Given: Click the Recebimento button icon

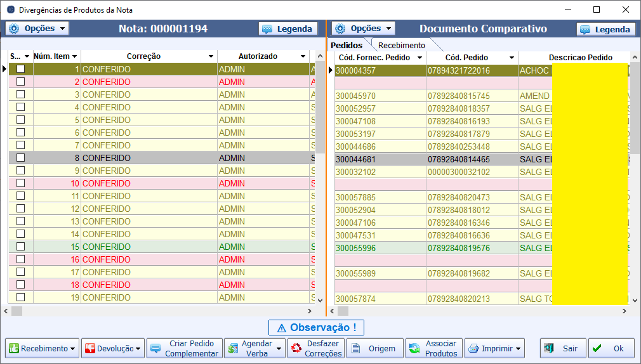Looking at the screenshot, I should click(14, 348).
